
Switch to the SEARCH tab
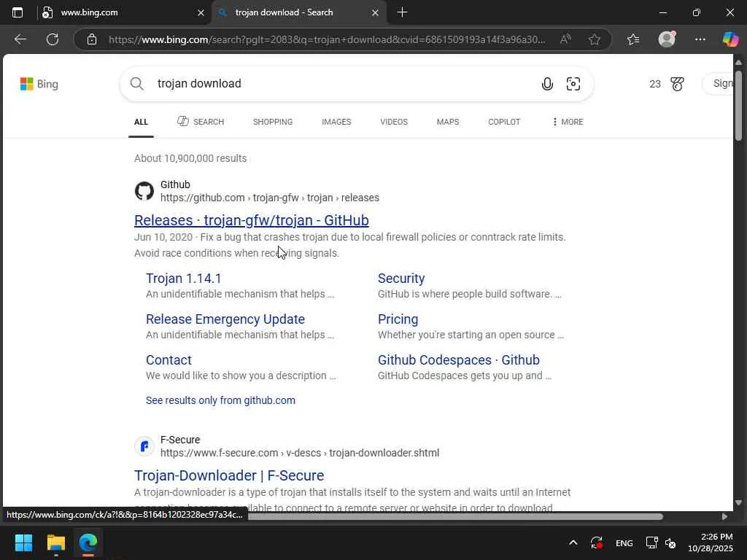tap(201, 122)
